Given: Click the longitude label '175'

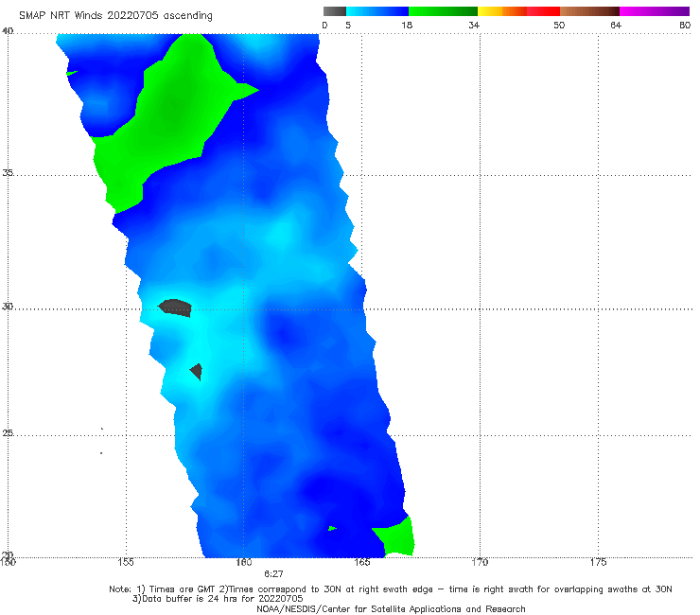Looking at the screenshot, I should (598, 562).
